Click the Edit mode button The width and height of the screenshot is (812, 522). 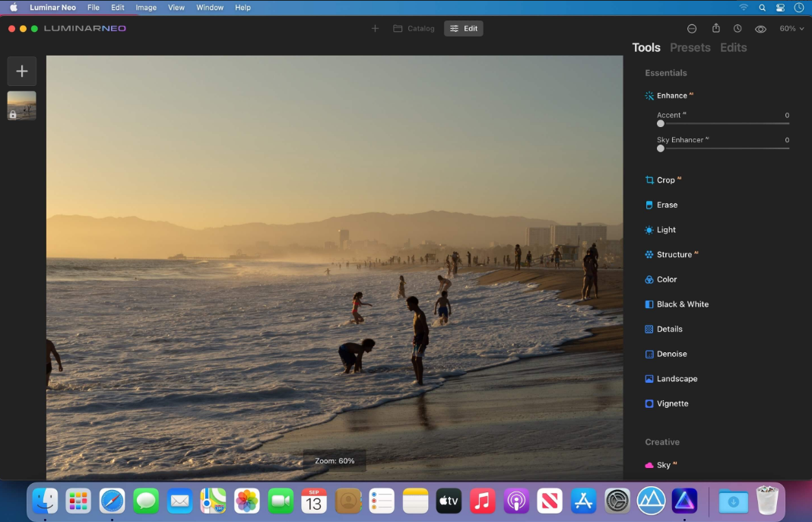(464, 28)
